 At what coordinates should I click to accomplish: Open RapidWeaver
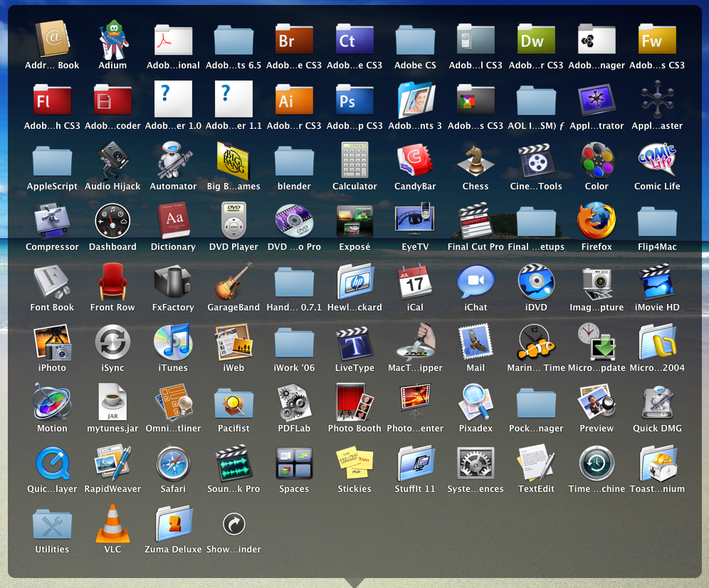tap(112, 463)
